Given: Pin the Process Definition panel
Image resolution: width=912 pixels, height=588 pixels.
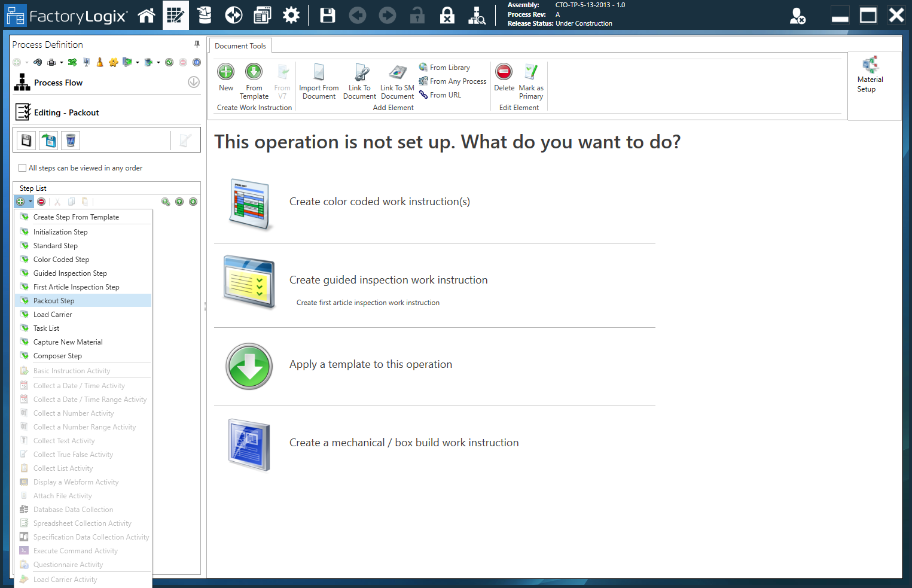Looking at the screenshot, I should (197, 44).
